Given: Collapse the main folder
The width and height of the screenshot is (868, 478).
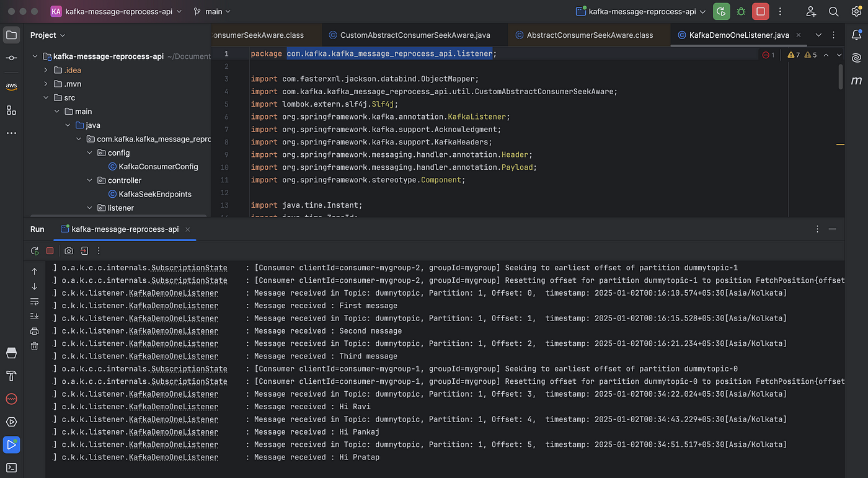Looking at the screenshot, I should (x=57, y=112).
